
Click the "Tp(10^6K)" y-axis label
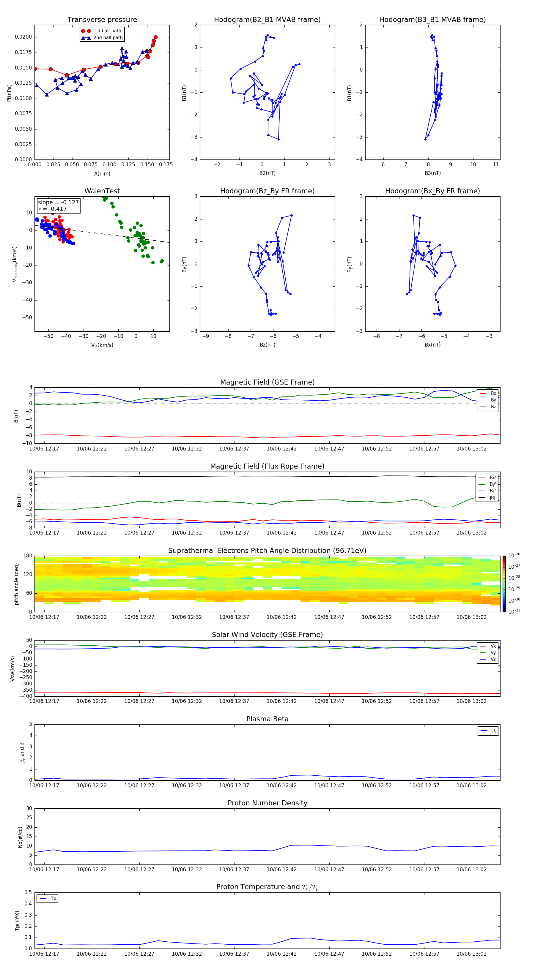(x=17, y=921)
